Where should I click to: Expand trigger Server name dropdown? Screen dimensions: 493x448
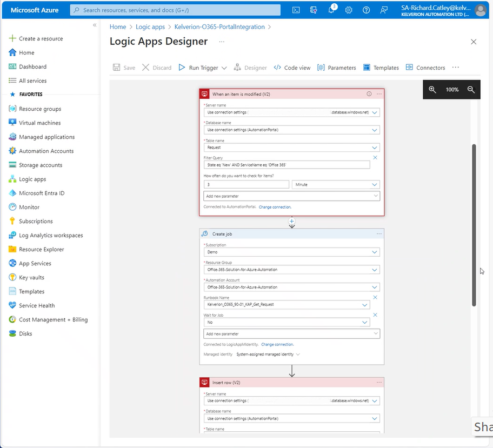click(374, 112)
